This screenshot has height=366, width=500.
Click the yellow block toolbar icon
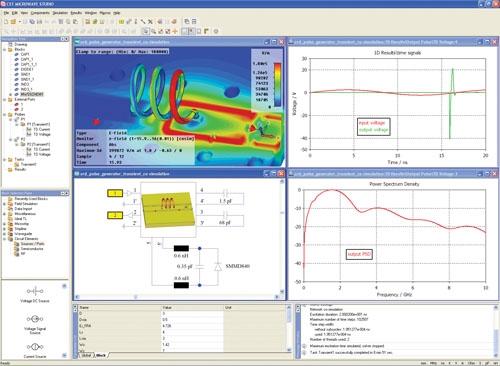[122, 21]
